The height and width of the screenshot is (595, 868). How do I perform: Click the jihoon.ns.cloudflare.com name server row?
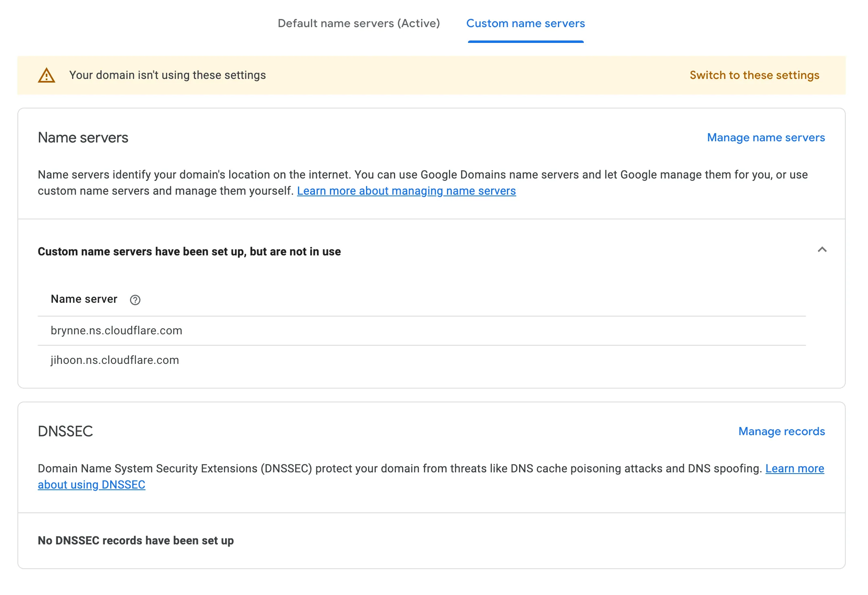[x=115, y=360]
